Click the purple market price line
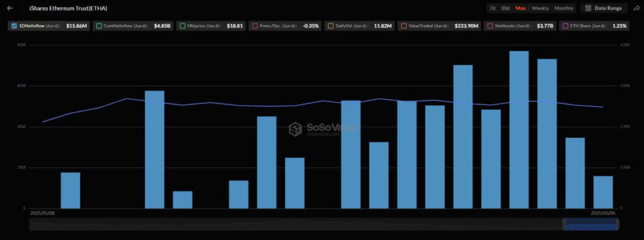 (x=323, y=101)
